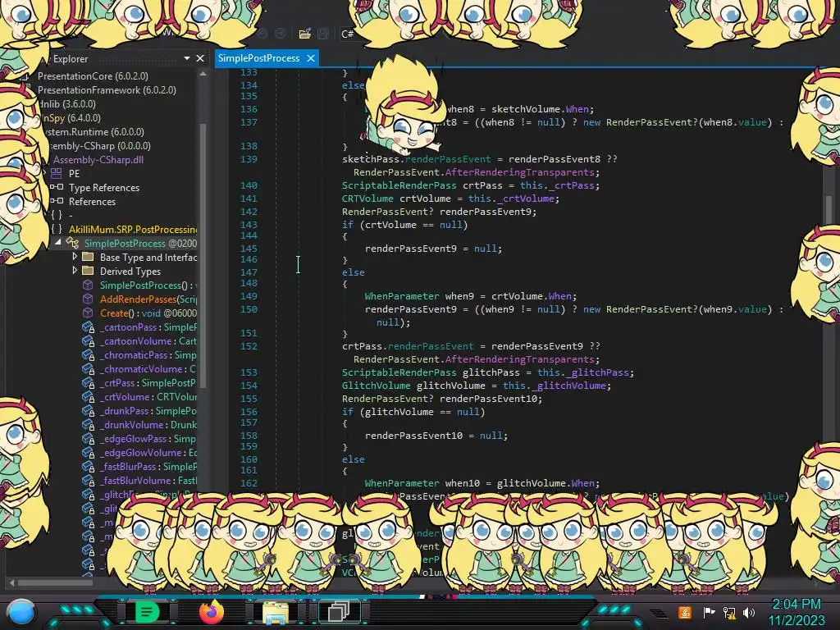Click the SimplePostProcess class icon in tree
Viewport: 840px width, 630px height.
pyautogui.click(x=72, y=243)
